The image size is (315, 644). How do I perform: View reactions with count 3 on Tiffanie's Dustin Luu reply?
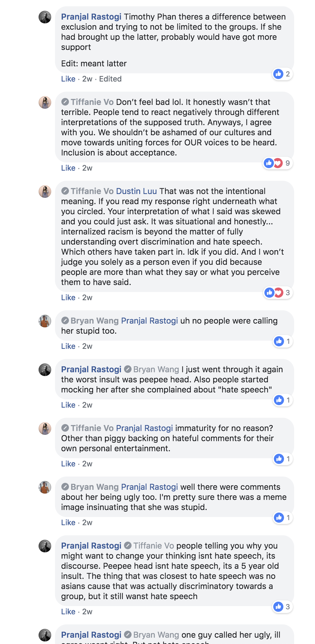tap(278, 293)
